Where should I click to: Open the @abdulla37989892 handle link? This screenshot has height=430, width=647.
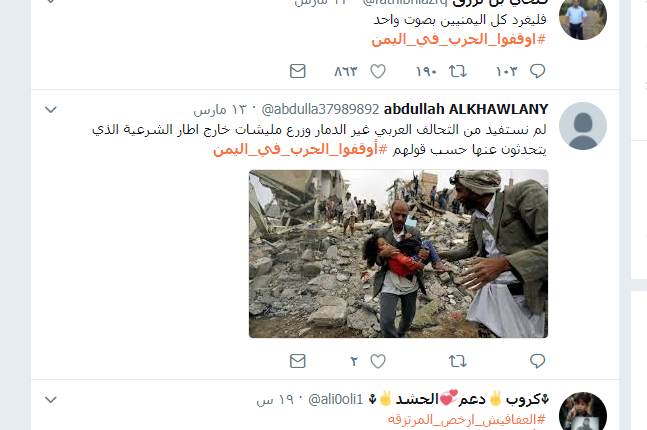[320, 109]
